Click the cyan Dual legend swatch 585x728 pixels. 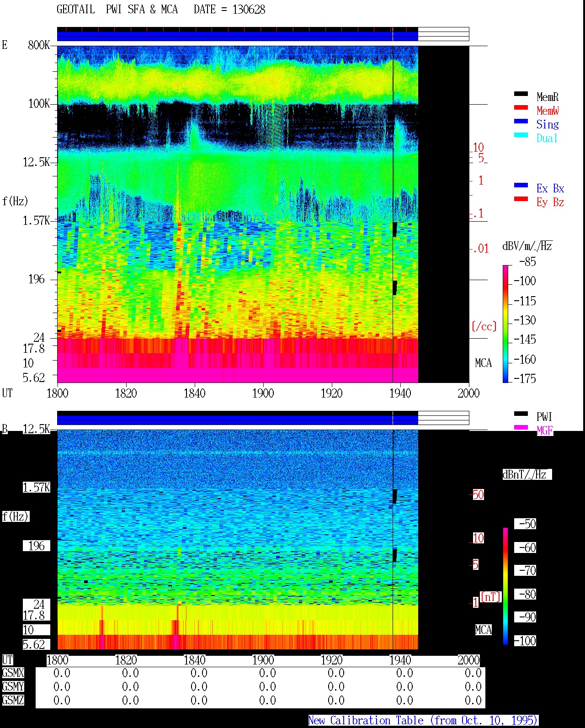tap(521, 135)
